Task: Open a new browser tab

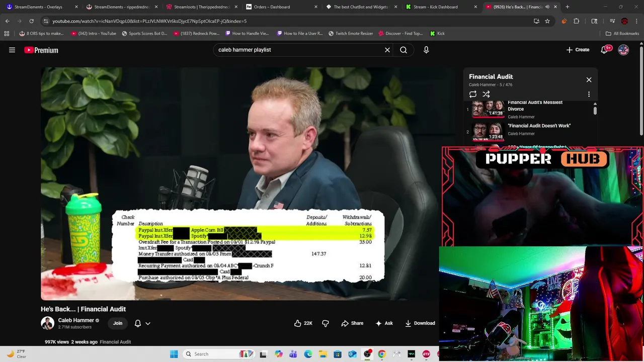Action: (568, 7)
